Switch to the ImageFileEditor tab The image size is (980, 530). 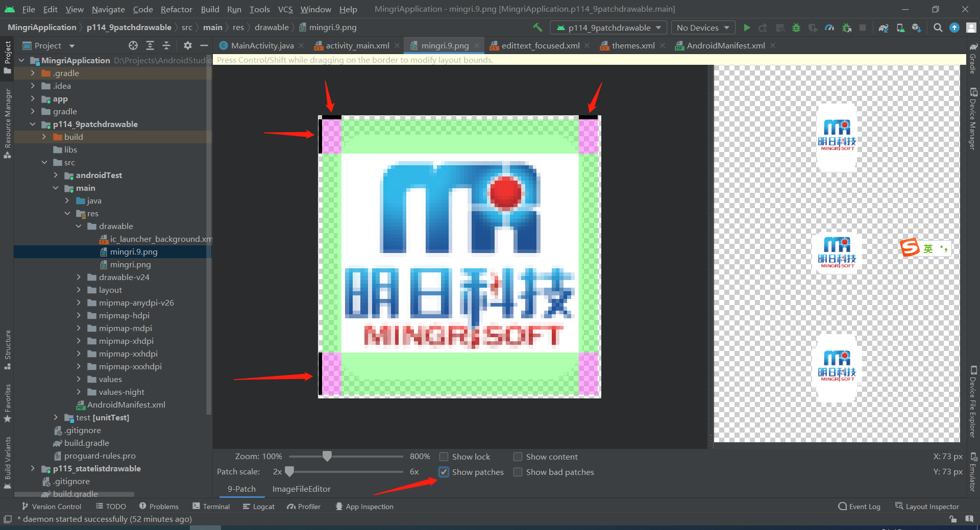click(301, 489)
